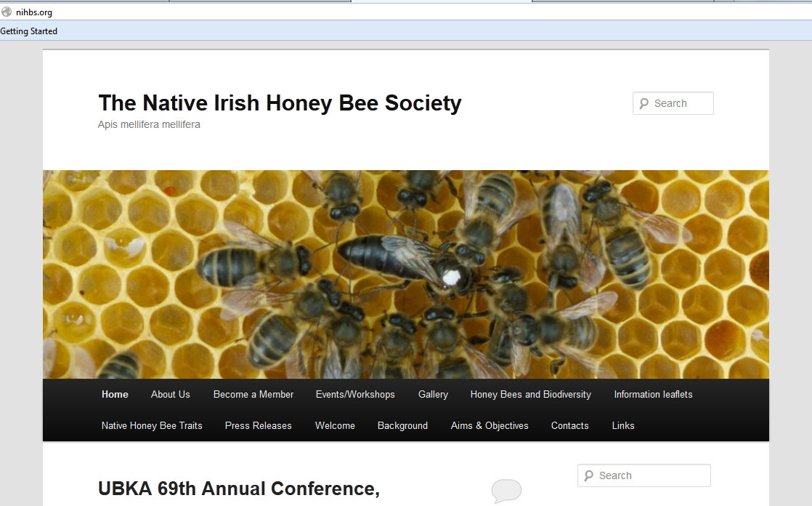812x506 pixels.
Task: Open the Home menu item
Action: pyautogui.click(x=115, y=395)
